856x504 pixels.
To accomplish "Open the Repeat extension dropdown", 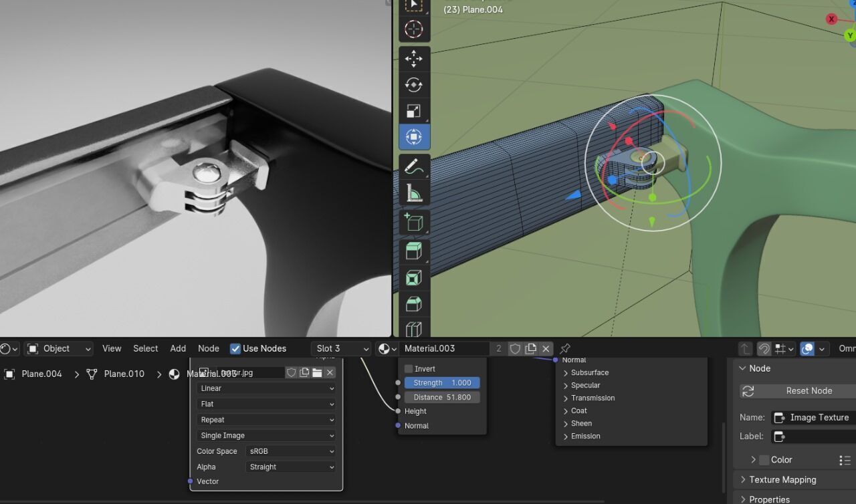I will tap(266, 420).
